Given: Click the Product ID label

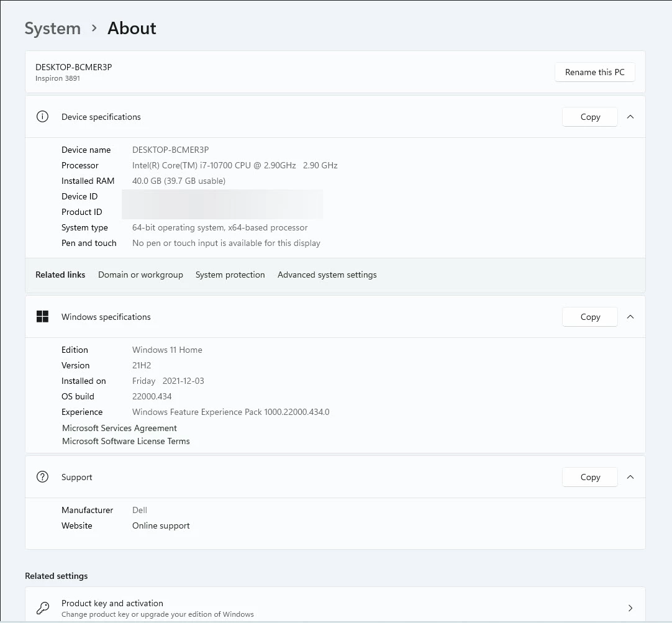Looking at the screenshot, I should 81,212.
